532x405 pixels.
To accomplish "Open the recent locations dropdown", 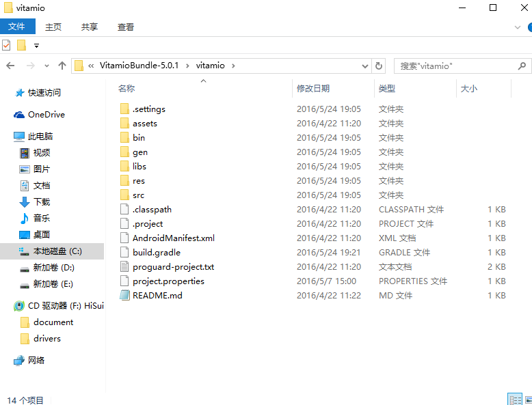I will point(46,66).
